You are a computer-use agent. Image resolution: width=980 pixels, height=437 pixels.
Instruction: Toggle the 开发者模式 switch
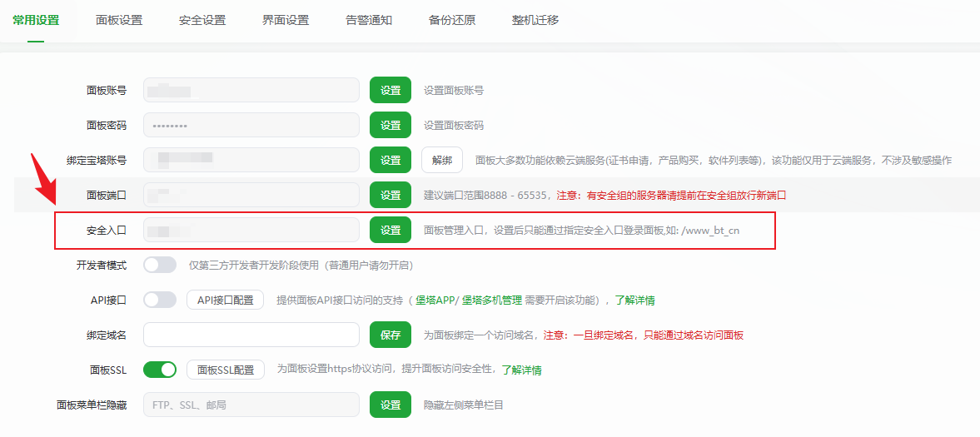click(x=160, y=265)
